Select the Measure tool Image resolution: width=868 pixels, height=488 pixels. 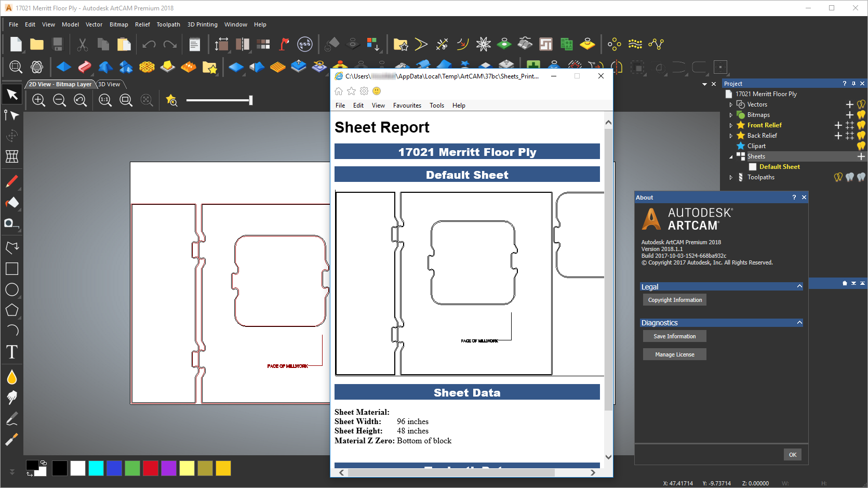click(12, 223)
